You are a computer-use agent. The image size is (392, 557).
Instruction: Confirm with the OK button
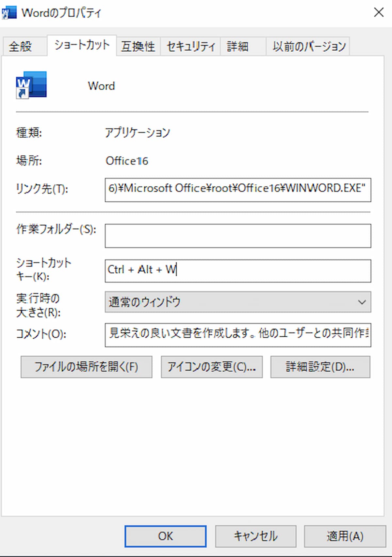pyautogui.click(x=165, y=536)
